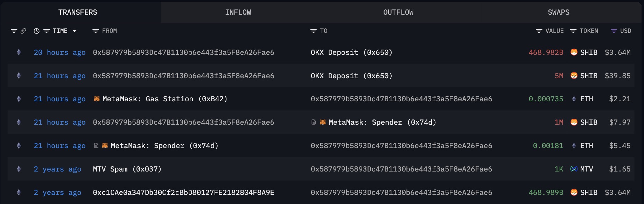The image size is (644, 204).
Task: Click the leftmost filter icon in the header
Action: click(x=14, y=31)
